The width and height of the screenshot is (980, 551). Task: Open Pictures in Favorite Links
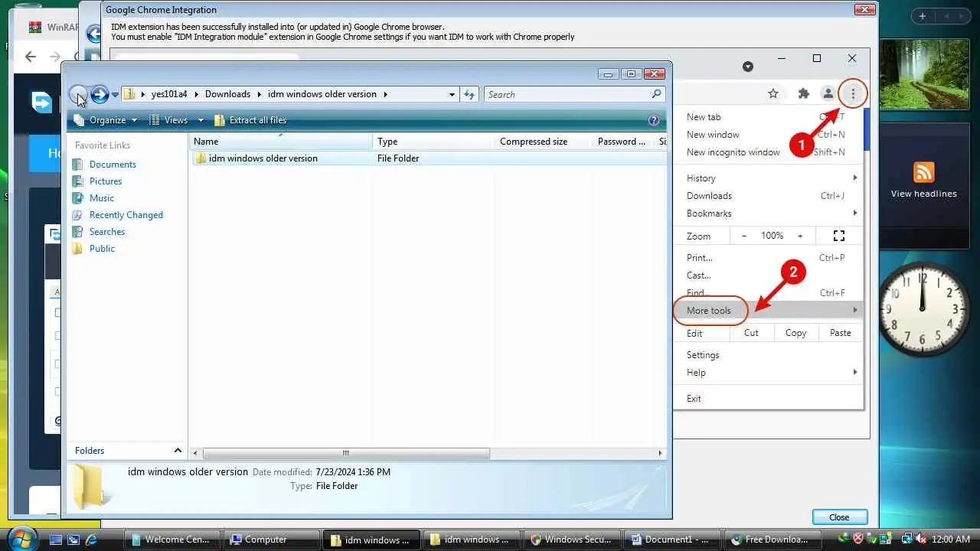(106, 181)
